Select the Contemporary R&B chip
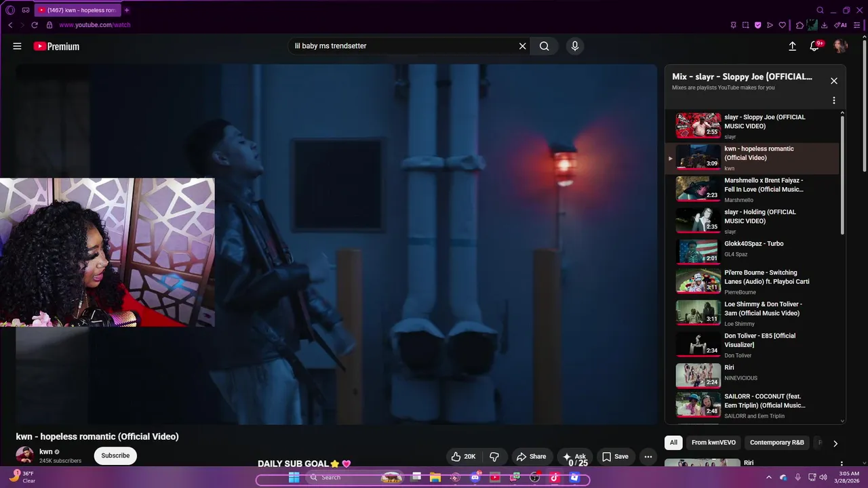868x488 pixels. coord(776,443)
